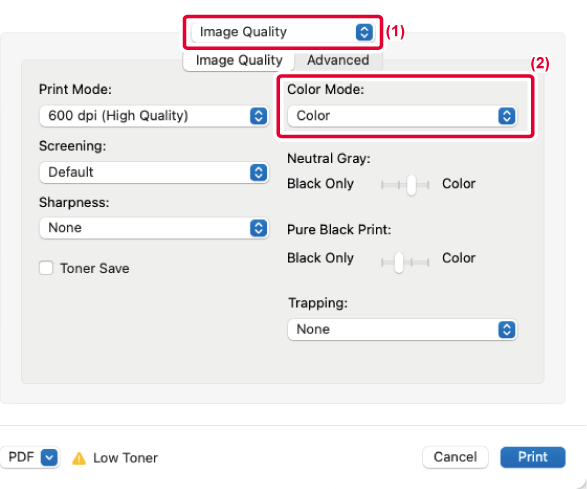
Task: Switch to the Advanced tab
Action: (x=338, y=60)
